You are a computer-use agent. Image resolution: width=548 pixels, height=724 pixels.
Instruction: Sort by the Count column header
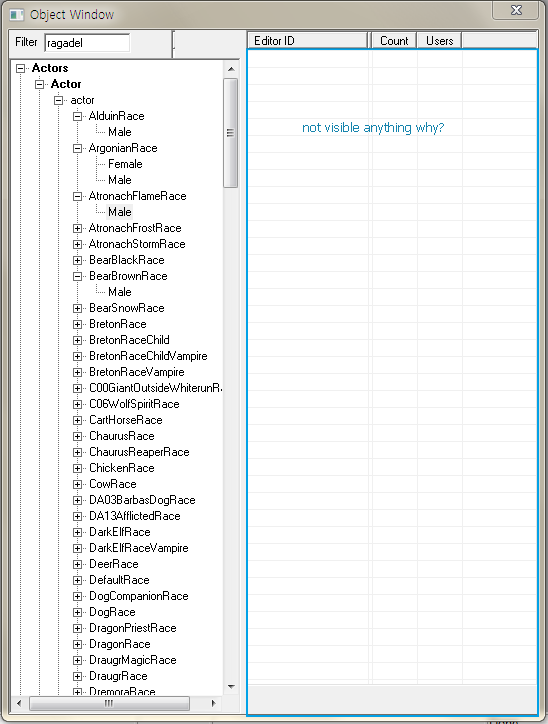pos(394,41)
